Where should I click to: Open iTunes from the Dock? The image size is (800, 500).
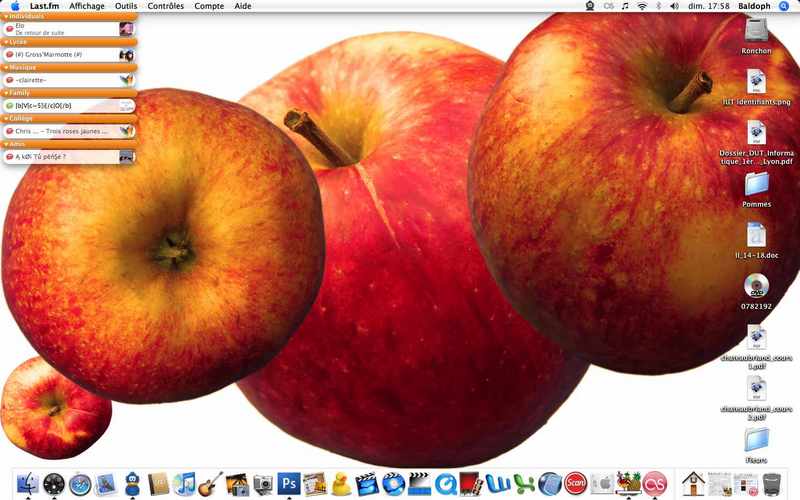(x=184, y=484)
